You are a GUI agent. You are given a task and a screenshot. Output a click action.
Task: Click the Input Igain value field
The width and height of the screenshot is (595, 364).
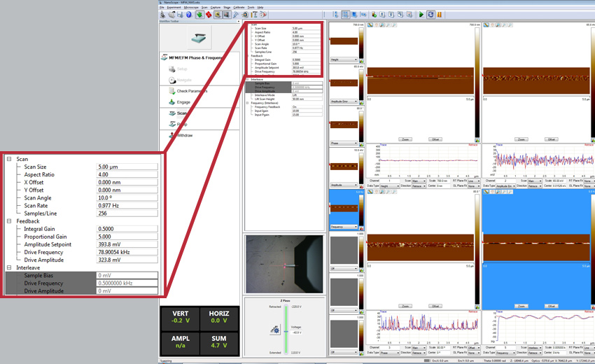(307, 111)
